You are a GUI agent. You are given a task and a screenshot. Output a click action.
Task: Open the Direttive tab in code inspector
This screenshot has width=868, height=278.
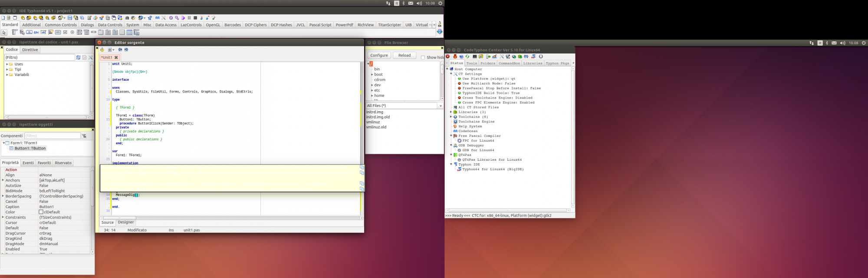coord(30,50)
